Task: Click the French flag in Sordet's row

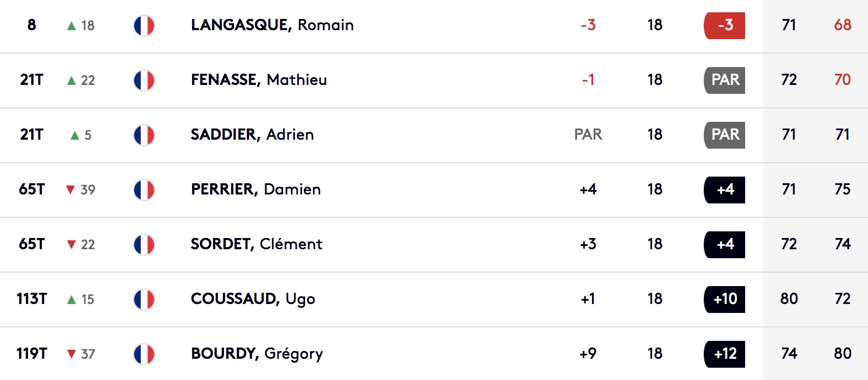Action: tap(144, 245)
